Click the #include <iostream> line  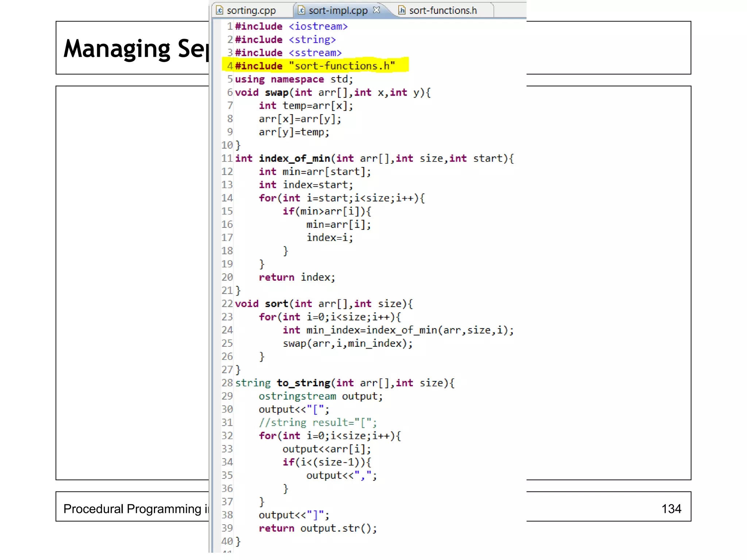[291, 27]
